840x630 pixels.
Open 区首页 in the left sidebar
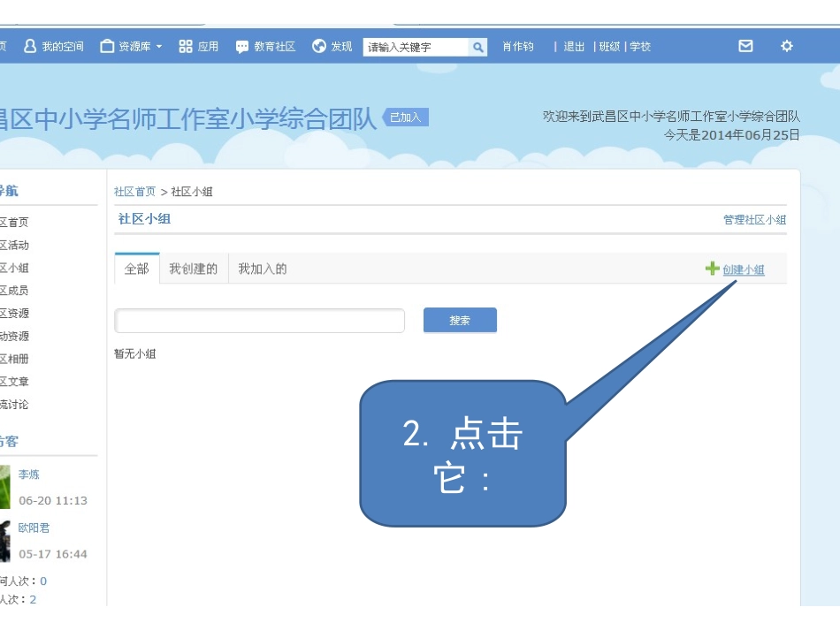pyautogui.click(x=14, y=222)
